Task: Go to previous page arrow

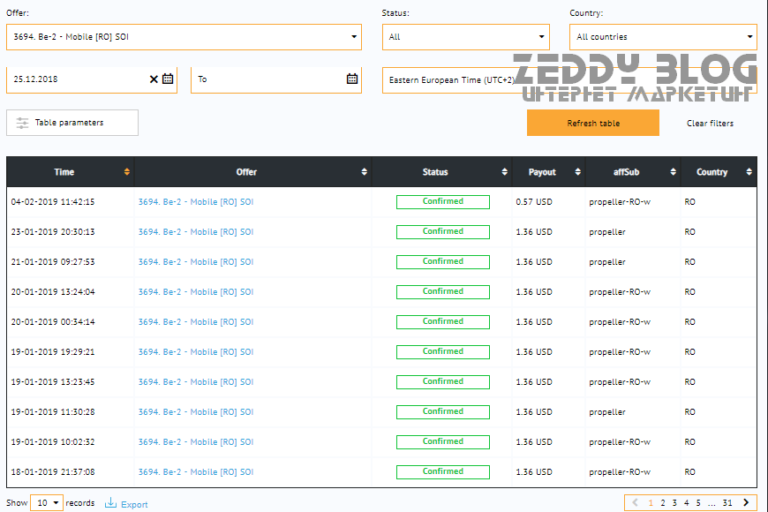Action: click(x=635, y=503)
